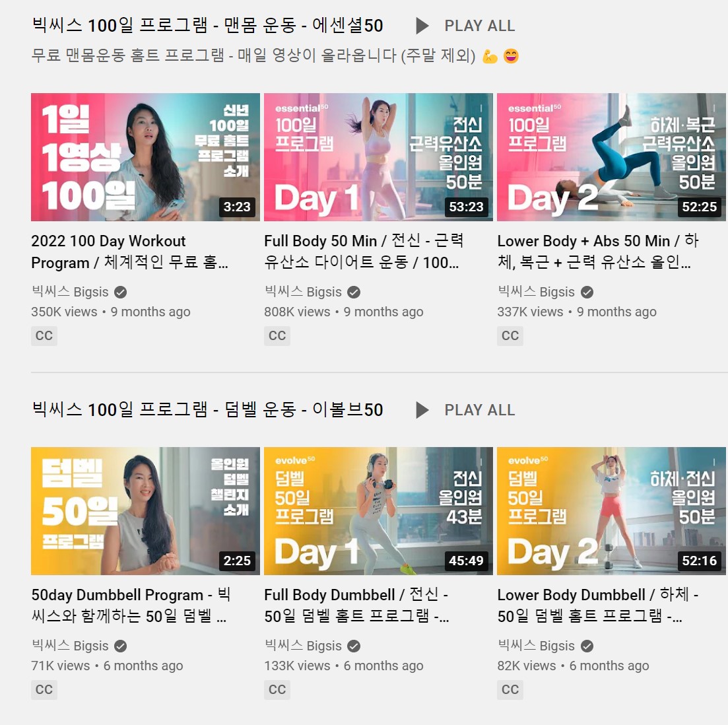Viewport: 728px width, 725px height.
Task: Open pink Day 2 thumbnail with 52:25 duration
Action: (611, 157)
